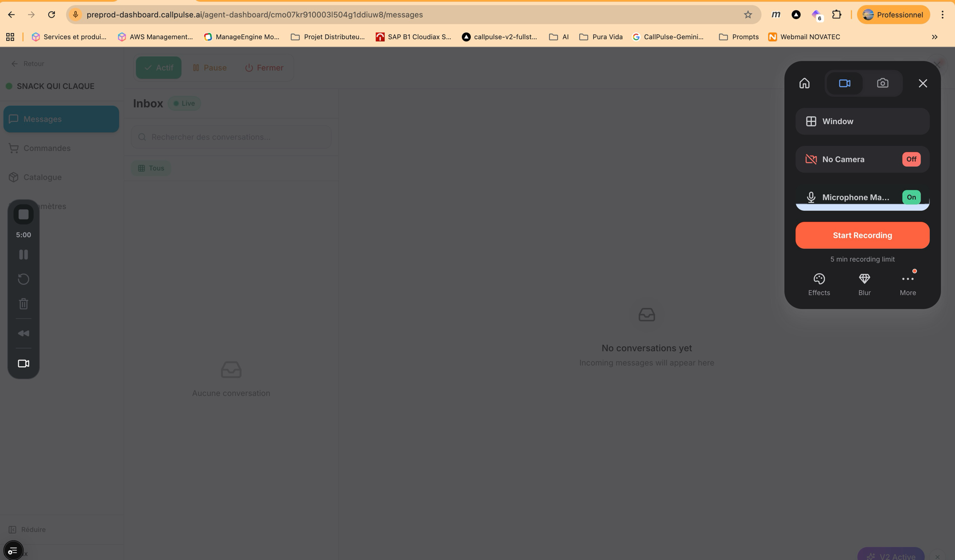Show the hidden bookmarks overflow chevron
955x560 pixels.
click(934, 37)
